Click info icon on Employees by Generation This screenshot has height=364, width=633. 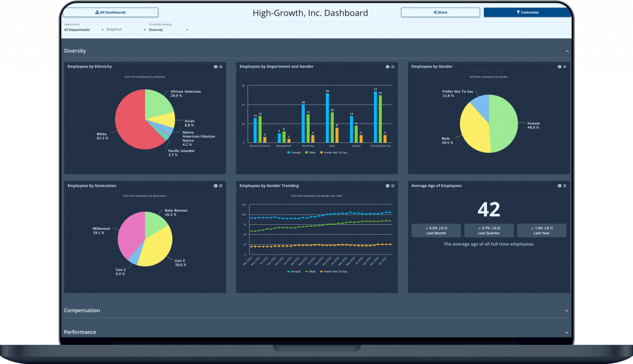point(216,185)
